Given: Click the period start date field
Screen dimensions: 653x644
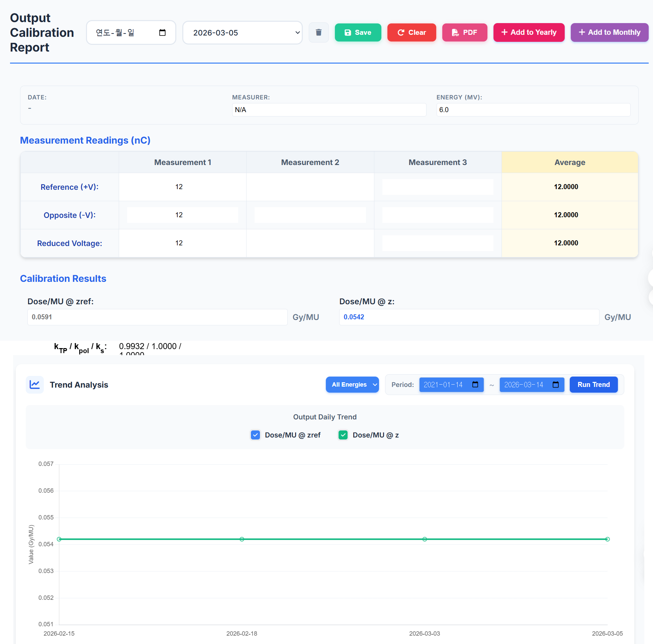Looking at the screenshot, I should 451,385.
